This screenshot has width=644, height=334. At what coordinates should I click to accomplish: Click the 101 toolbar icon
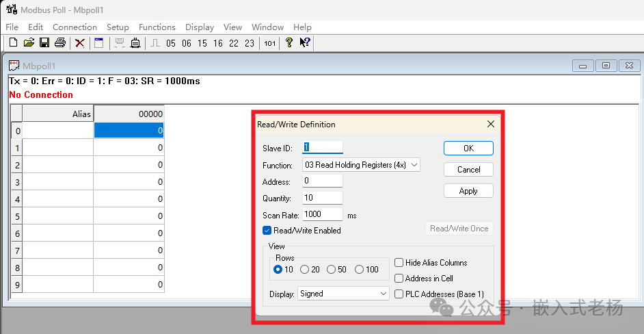269,43
